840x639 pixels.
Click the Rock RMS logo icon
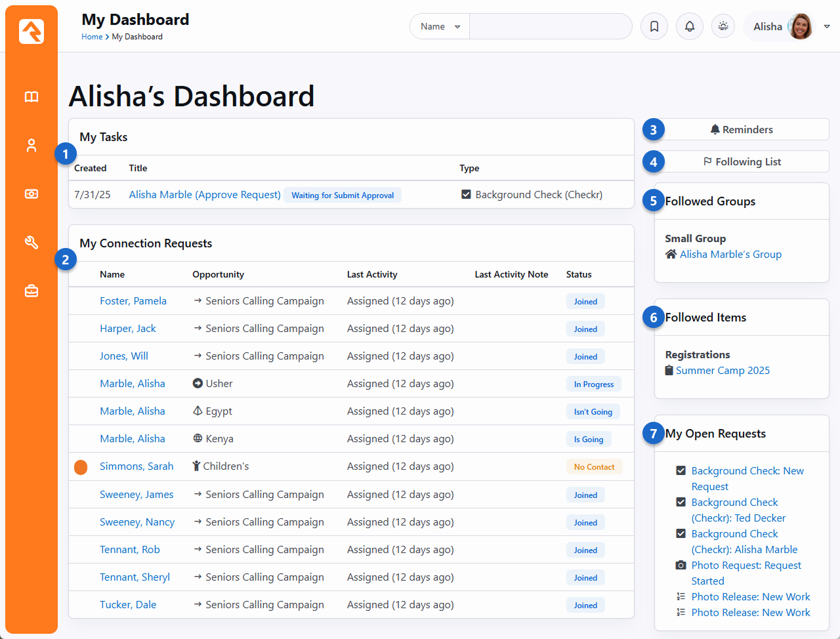click(31, 31)
